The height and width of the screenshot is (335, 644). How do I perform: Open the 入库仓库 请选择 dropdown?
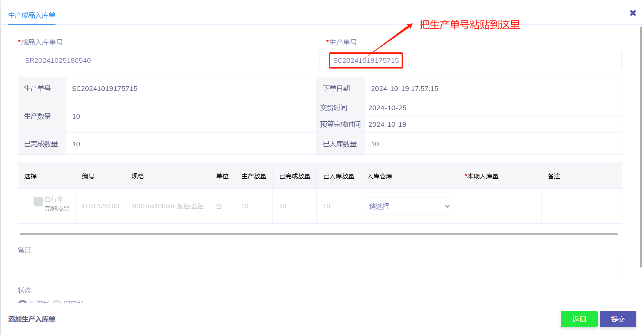tap(409, 206)
